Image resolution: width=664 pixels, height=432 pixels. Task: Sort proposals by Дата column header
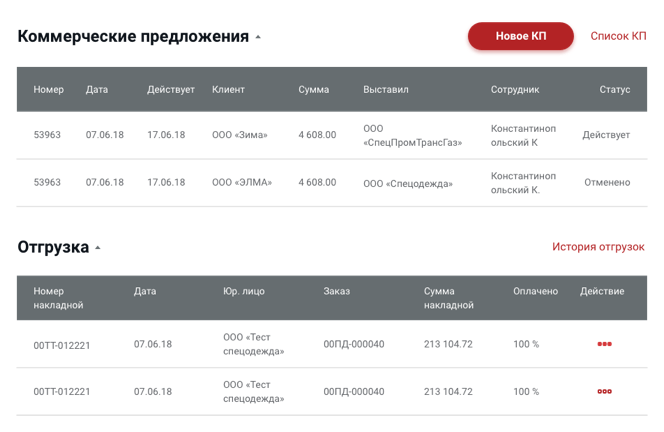point(97,89)
